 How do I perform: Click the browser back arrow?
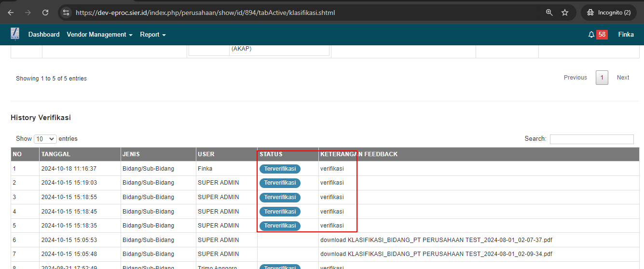pyautogui.click(x=11, y=13)
